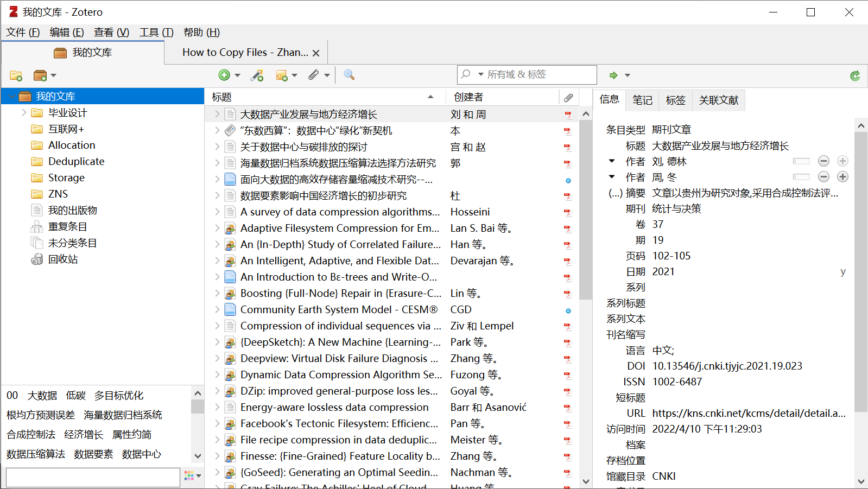Click the DOI field label
Image resolution: width=868 pixels, height=489 pixels.
(x=636, y=366)
